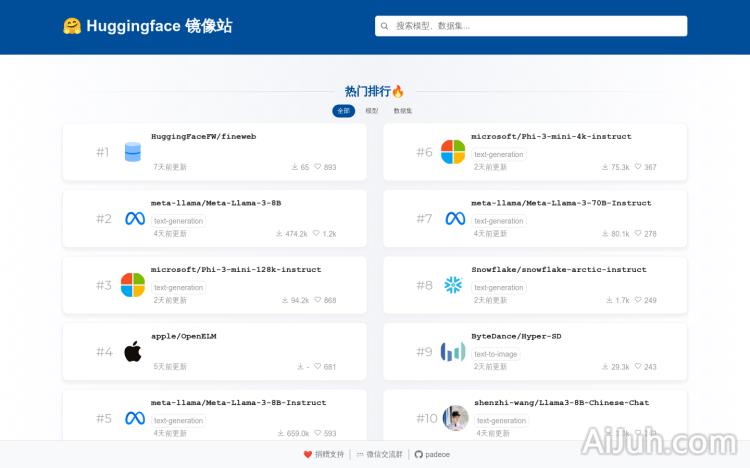Click the Microsoft logo beside Phi-3-mini-4k-instruct
750x468 pixels.
coord(454,152)
